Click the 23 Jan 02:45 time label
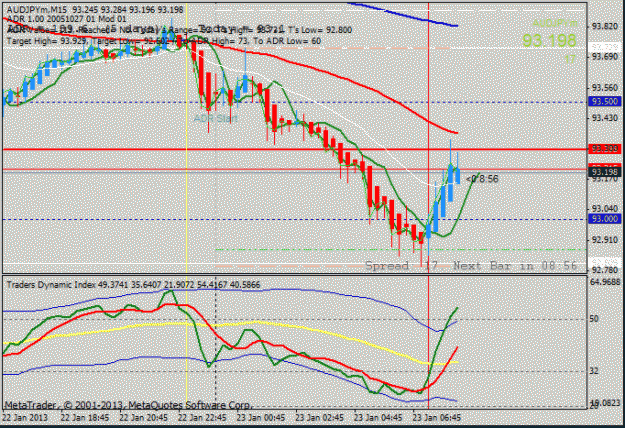 tap(319, 418)
